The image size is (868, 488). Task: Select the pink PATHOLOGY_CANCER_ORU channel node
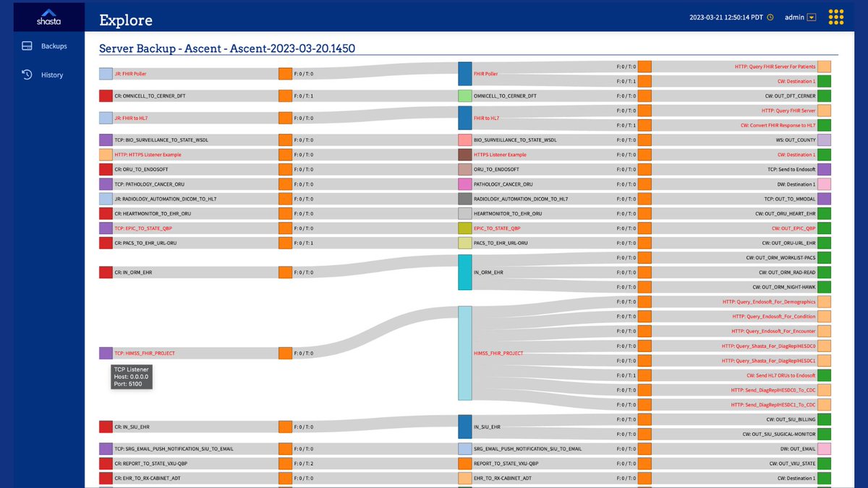(465, 184)
